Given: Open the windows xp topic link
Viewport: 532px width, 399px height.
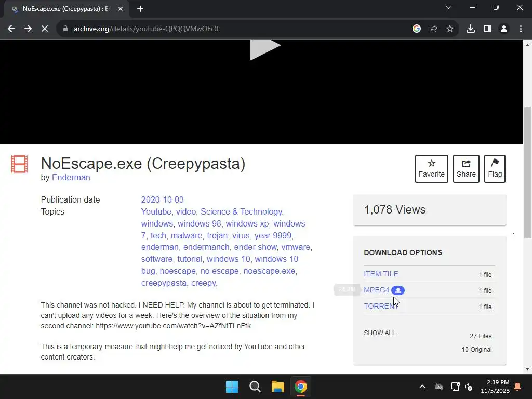Looking at the screenshot, I should [247, 223].
